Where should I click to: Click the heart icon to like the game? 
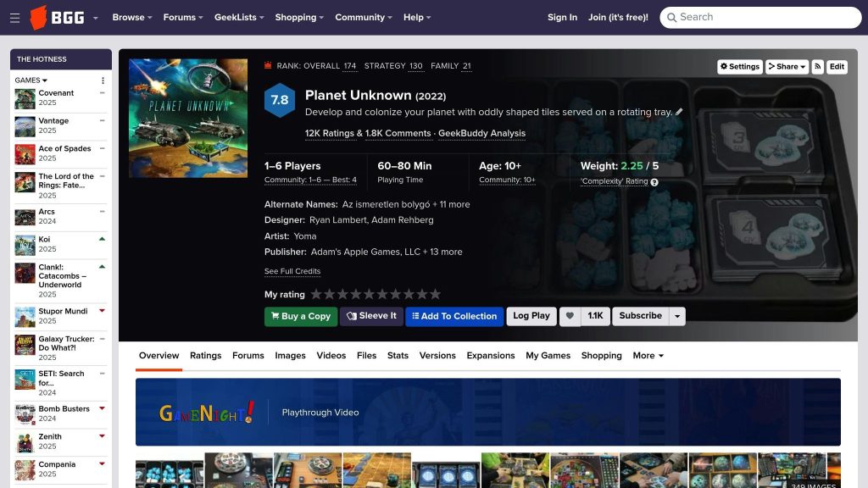coord(570,316)
